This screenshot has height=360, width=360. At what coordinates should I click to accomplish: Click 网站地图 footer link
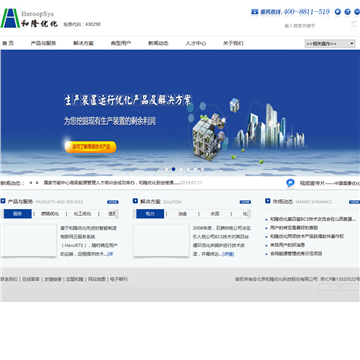point(97,279)
